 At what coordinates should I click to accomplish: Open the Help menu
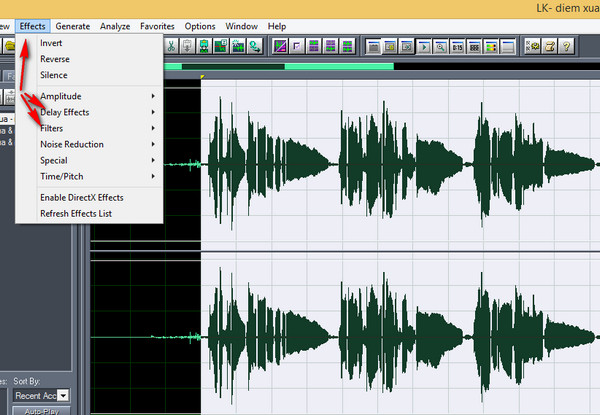277,26
